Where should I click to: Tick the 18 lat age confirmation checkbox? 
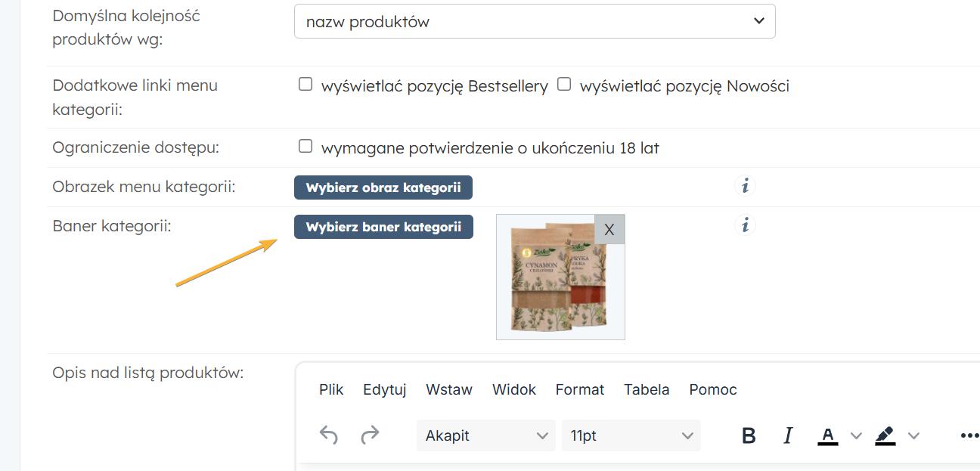(x=305, y=146)
